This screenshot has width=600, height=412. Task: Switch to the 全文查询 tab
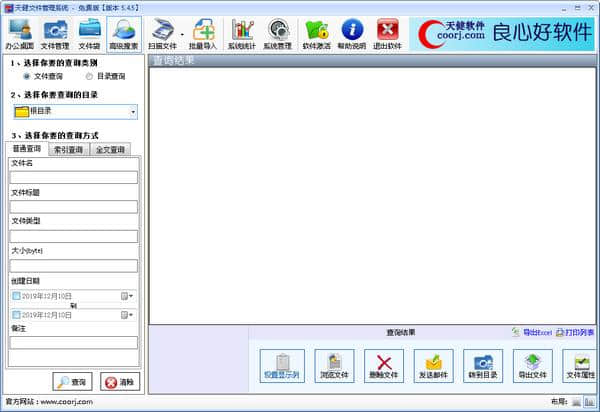point(110,150)
